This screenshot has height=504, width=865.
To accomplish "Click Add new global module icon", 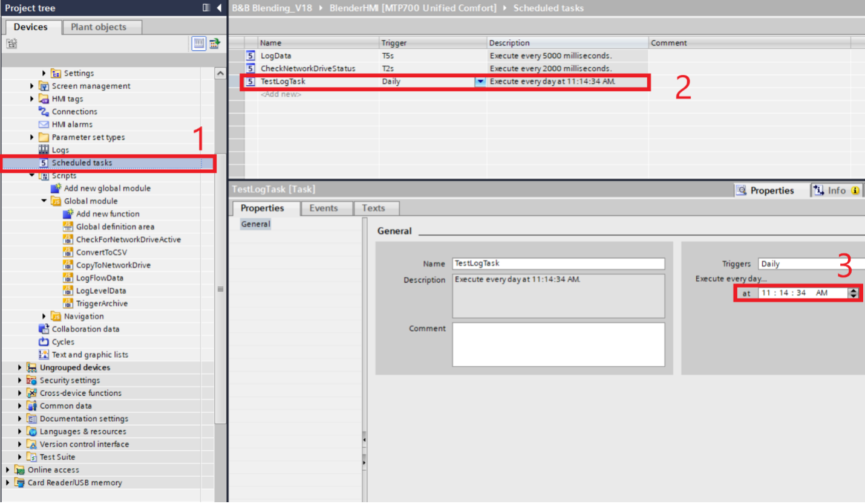I will coord(56,188).
